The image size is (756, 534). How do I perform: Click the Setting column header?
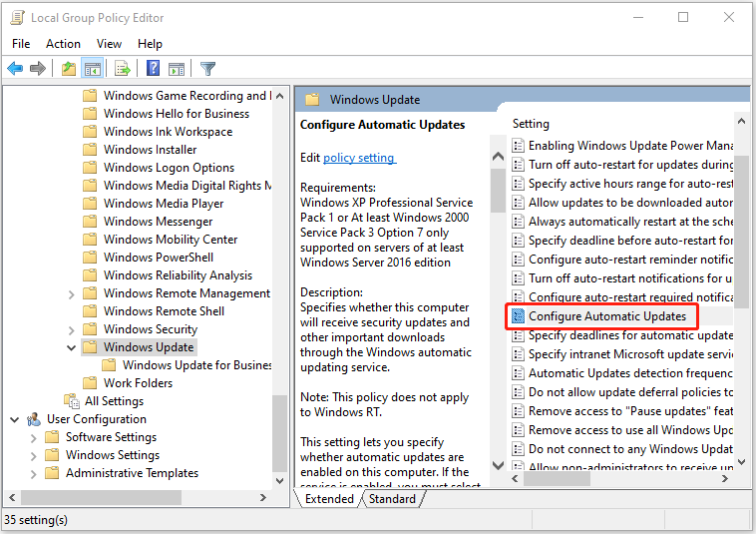[x=531, y=124]
